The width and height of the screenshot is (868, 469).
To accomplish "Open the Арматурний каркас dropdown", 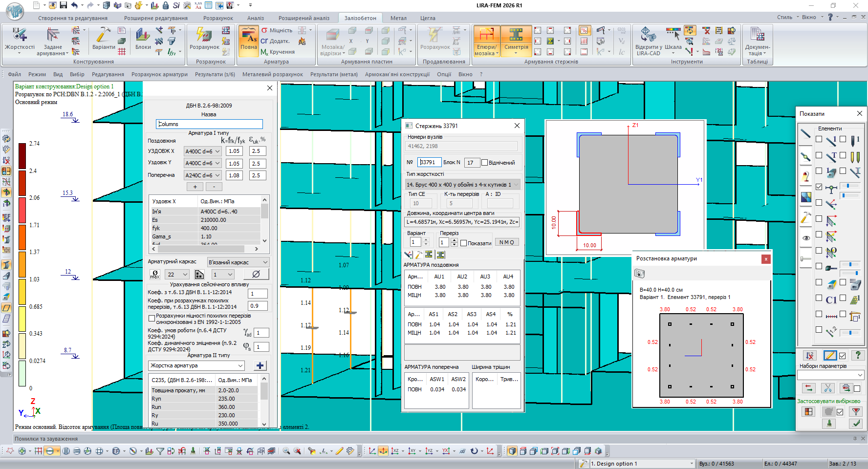I will click(x=238, y=262).
